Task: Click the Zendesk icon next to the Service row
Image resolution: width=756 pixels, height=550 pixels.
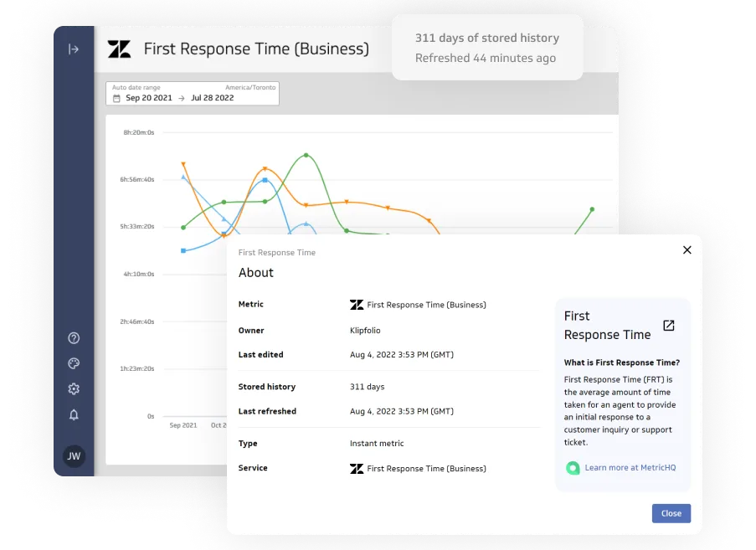Action: (357, 469)
